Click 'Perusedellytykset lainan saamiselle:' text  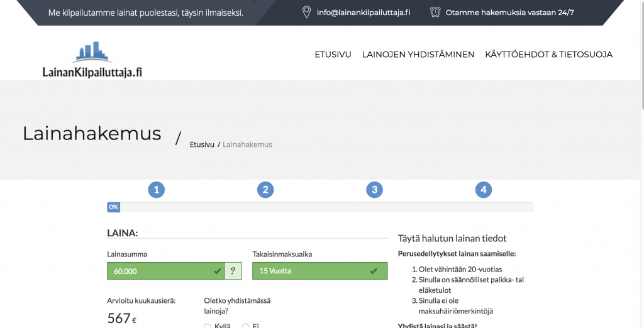click(x=457, y=254)
